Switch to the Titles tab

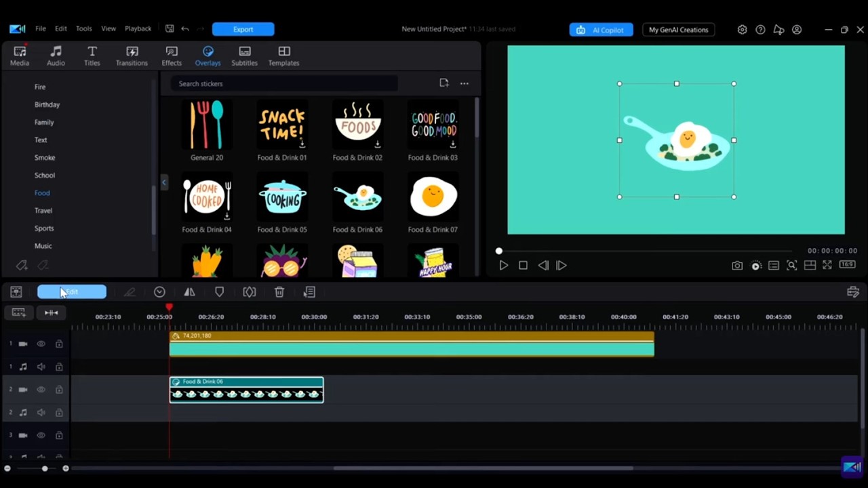point(92,56)
